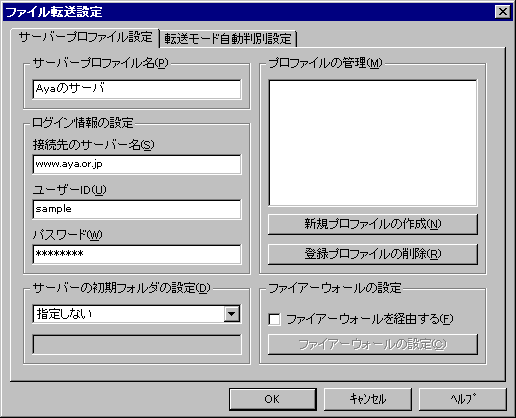
Task: Click the www.aya.or.jp server name field
Action: click(x=137, y=164)
